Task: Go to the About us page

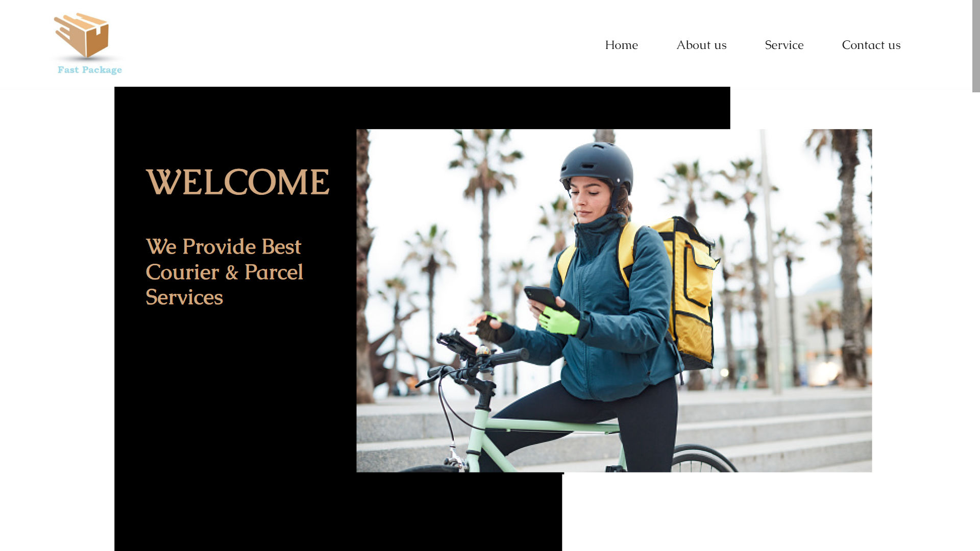Action: tap(701, 45)
